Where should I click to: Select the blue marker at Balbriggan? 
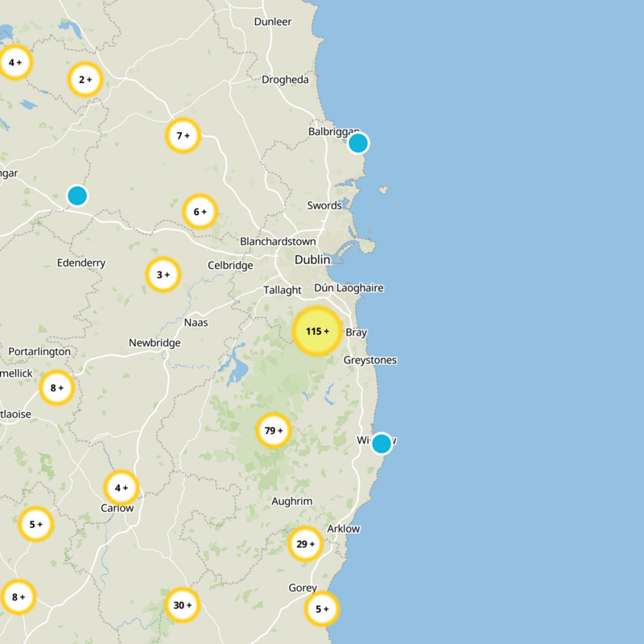coord(357,142)
